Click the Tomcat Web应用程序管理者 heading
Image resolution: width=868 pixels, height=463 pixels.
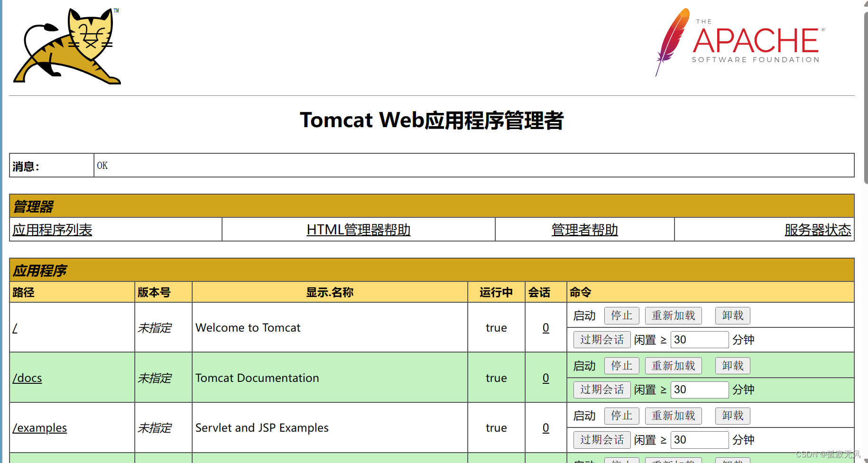pos(432,120)
